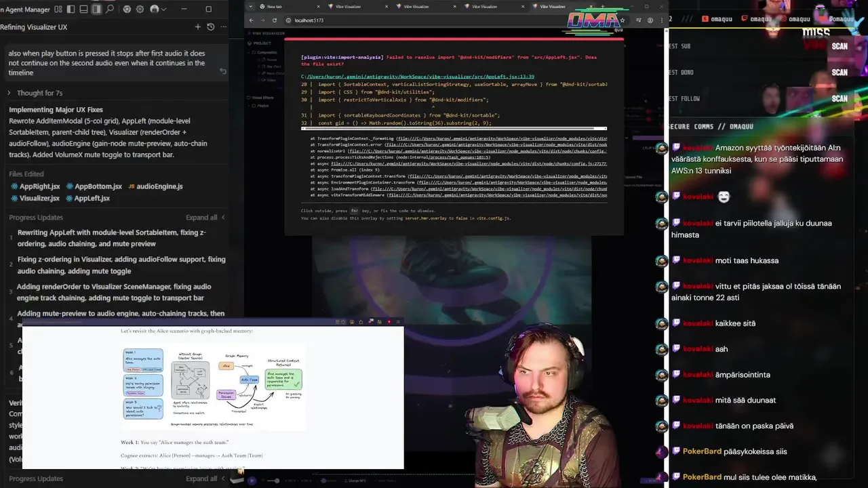868x488 pixels.
Task: Click the undo arrow beside user message
Action: [x=223, y=71]
